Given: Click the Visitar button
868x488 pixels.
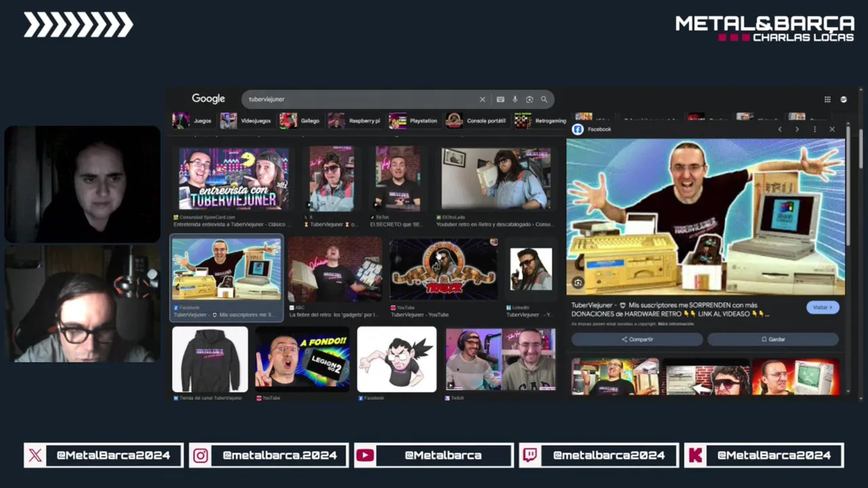Looking at the screenshot, I should click(823, 307).
